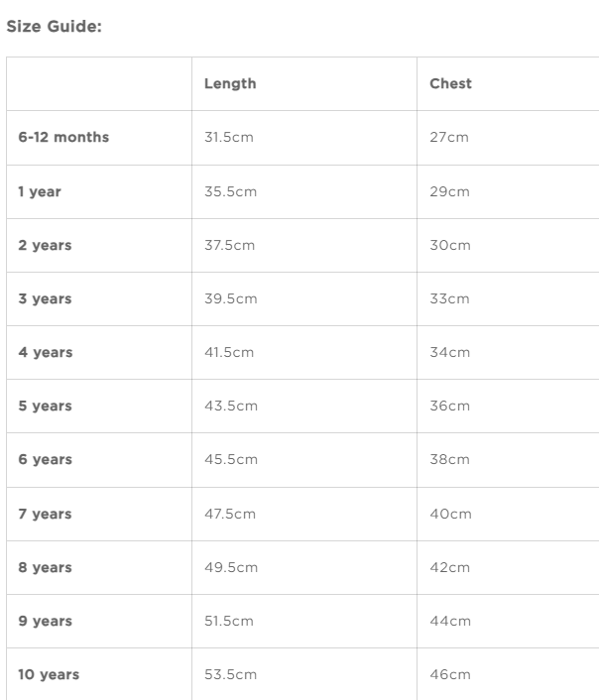The height and width of the screenshot is (700, 599).
Task: Click the 5 years row label
Action: 45,406
